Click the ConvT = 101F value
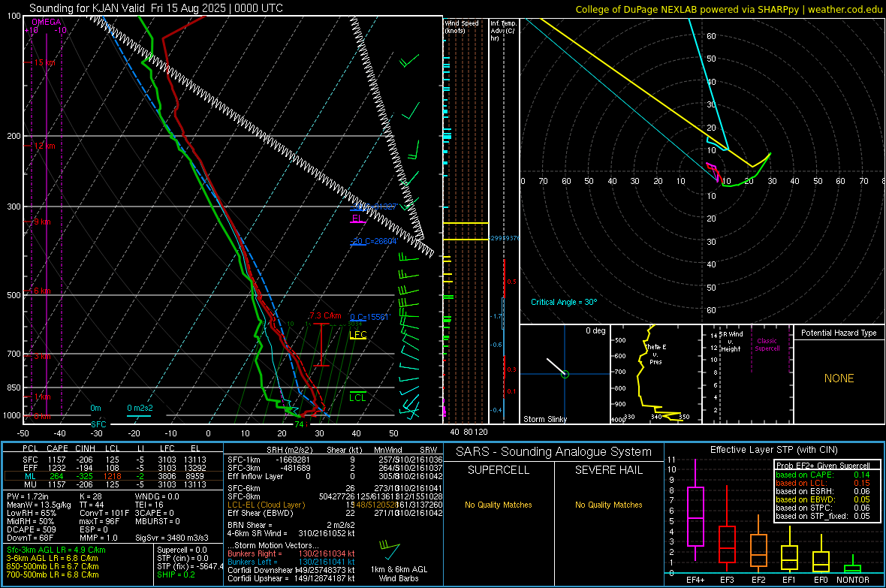Viewport: 886px width, 588px height. (104, 514)
